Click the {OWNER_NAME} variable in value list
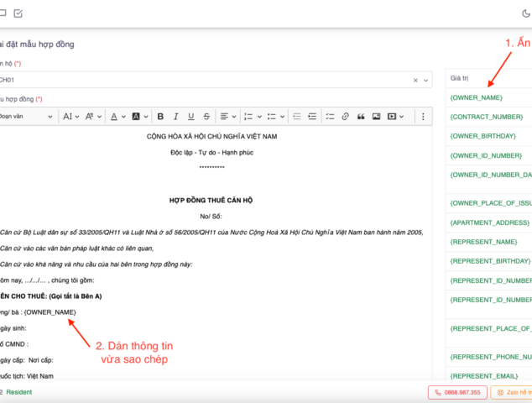The height and width of the screenshot is (403, 532). pyautogui.click(x=477, y=97)
